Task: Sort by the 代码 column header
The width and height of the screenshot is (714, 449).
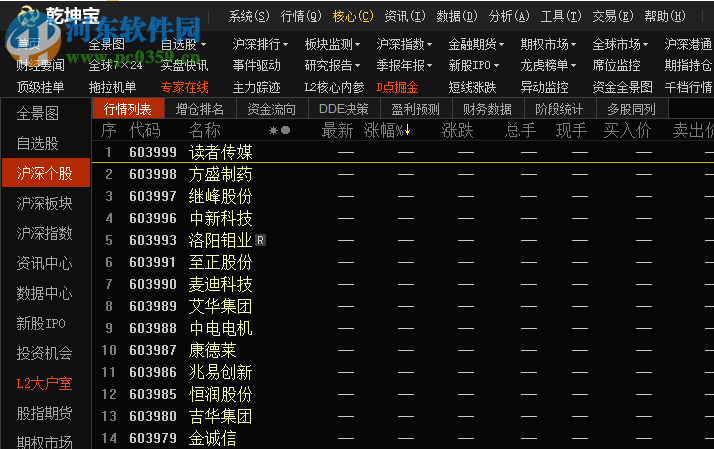Action: click(x=145, y=131)
